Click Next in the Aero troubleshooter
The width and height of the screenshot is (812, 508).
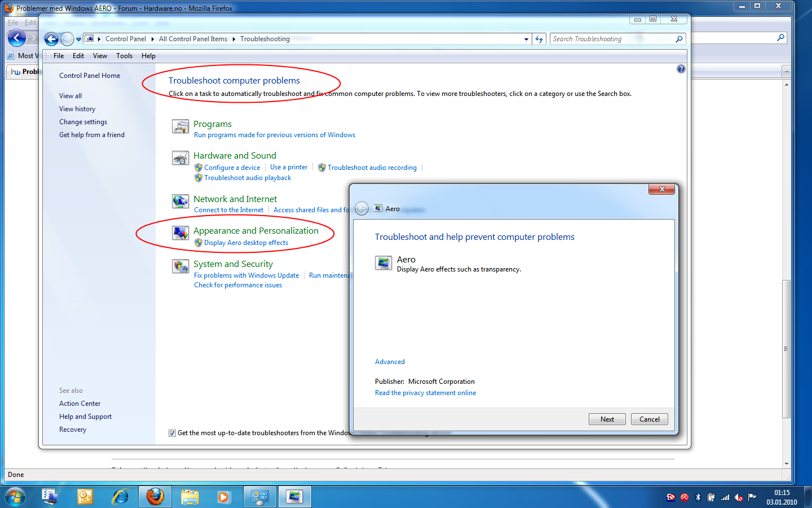click(x=607, y=419)
